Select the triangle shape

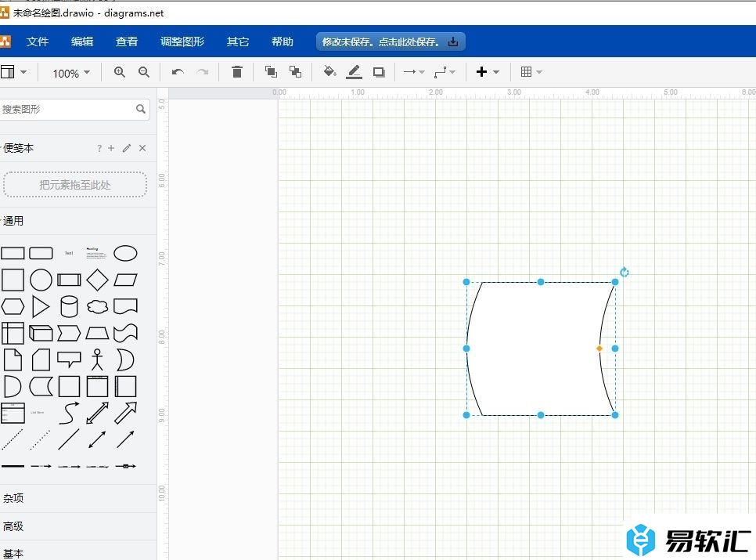point(41,306)
